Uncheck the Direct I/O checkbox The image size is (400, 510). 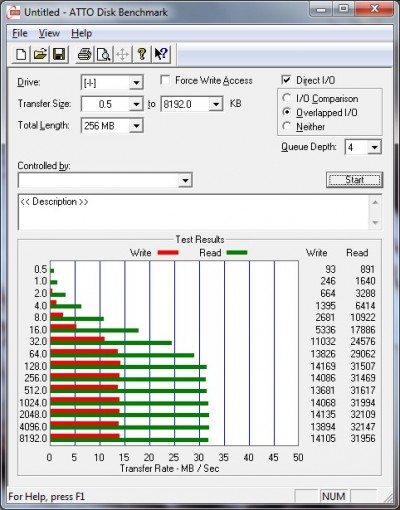pyautogui.click(x=286, y=80)
